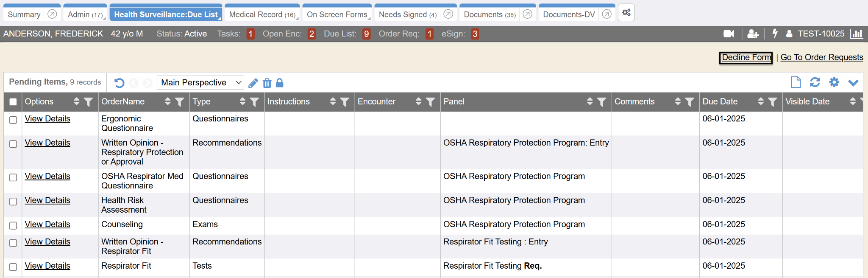The image size is (868, 278).
Task: Collapse panel with the blue chevron
Action: point(853,83)
